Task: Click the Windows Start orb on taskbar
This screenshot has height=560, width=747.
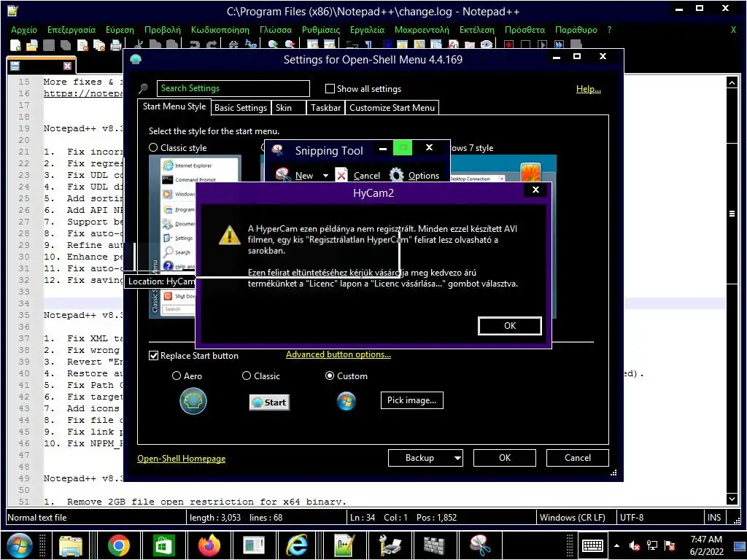Action: click(x=20, y=545)
